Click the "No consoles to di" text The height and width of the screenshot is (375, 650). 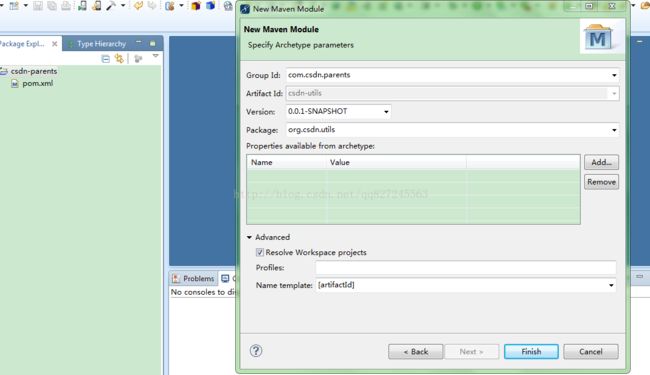(203, 292)
